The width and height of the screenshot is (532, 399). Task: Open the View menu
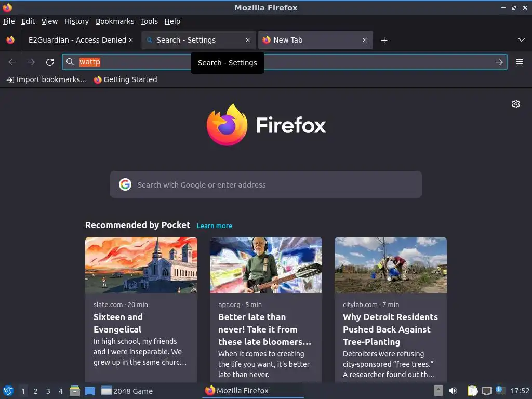49,21
